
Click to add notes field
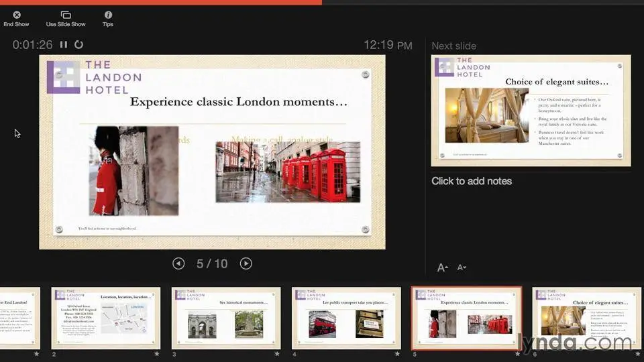pos(472,181)
